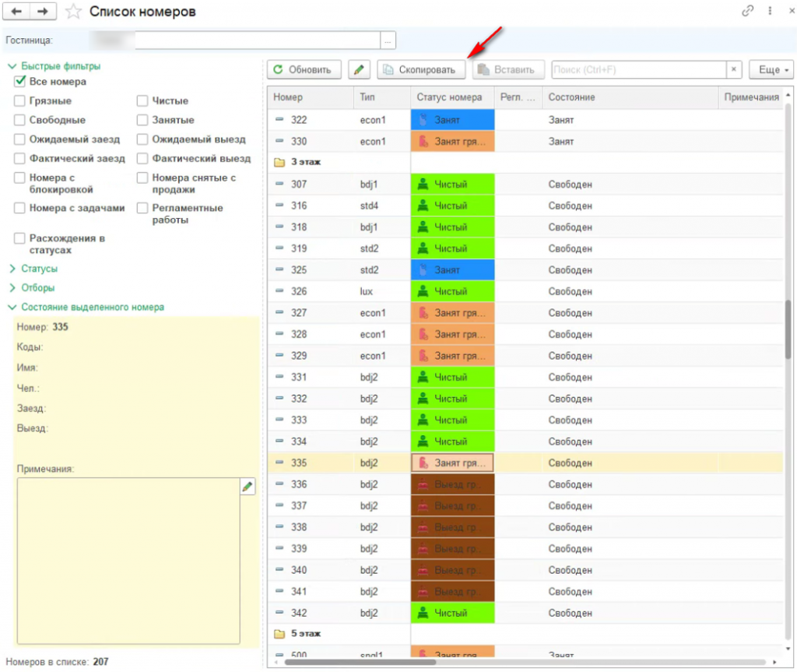The image size is (797, 672).
Task: Click the link chain icon
Action: click(x=747, y=11)
